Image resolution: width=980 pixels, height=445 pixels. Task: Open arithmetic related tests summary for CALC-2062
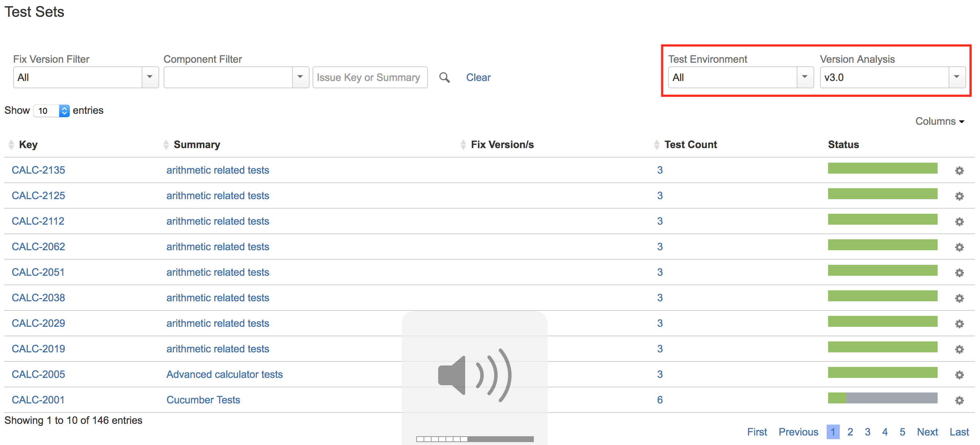[x=218, y=247]
